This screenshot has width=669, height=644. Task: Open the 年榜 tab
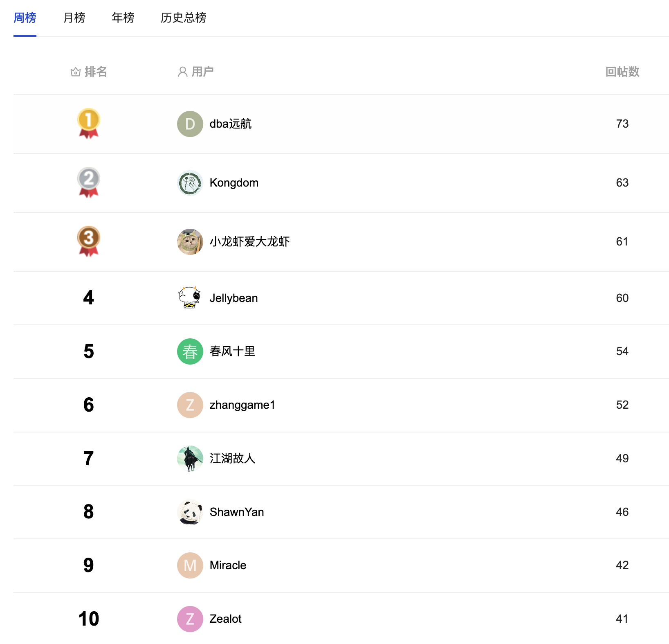pos(123,18)
